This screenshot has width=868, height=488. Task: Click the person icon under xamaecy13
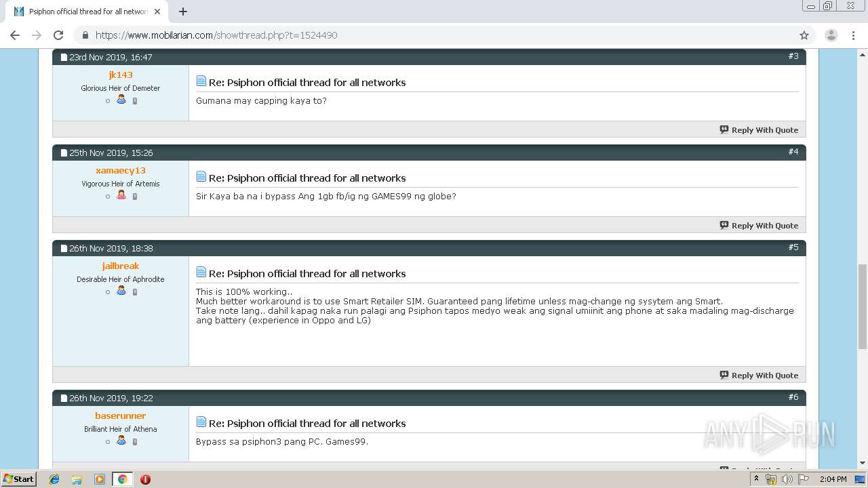point(121,195)
